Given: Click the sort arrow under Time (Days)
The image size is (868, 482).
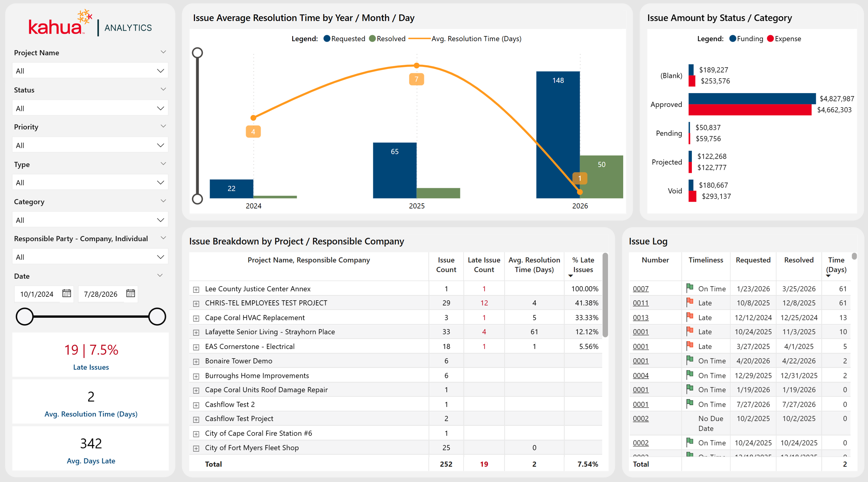Looking at the screenshot, I should click(x=828, y=276).
